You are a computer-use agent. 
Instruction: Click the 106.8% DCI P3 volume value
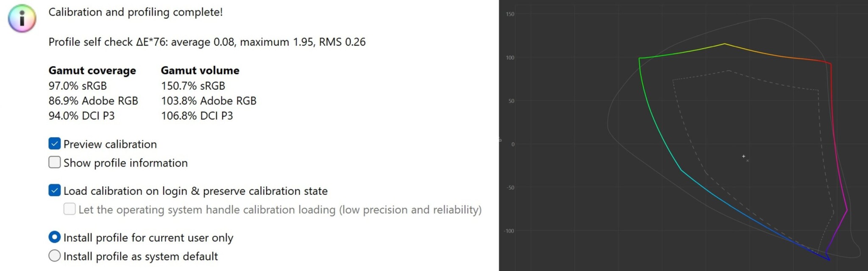197,116
